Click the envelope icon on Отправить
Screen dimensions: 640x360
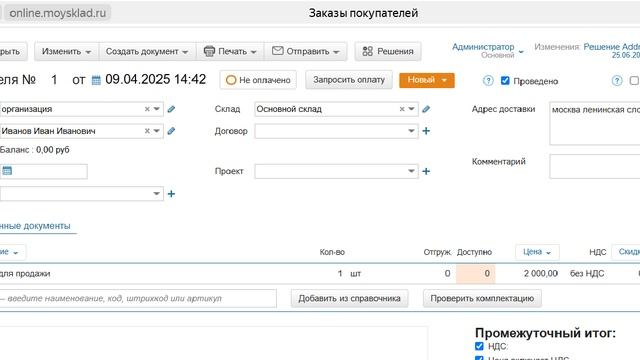pos(278,51)
